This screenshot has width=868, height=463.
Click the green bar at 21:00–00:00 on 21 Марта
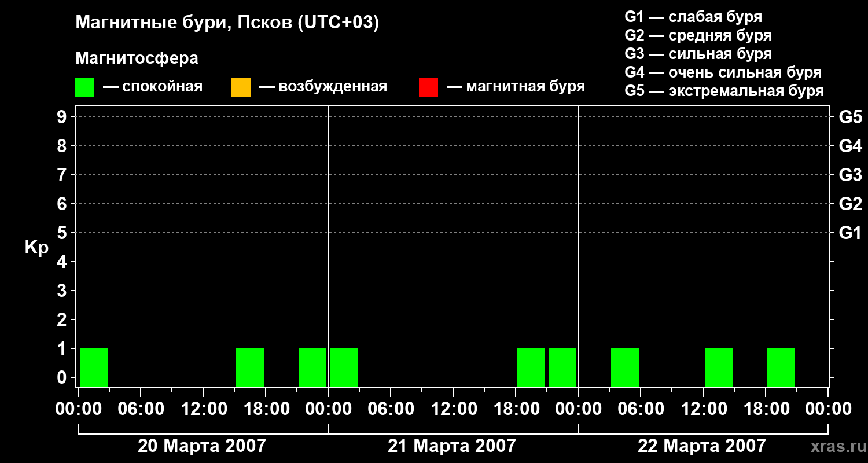tap(562, 368)
